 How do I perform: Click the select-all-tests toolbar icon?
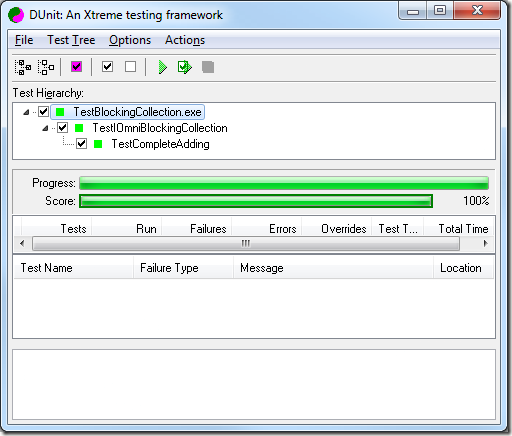coord(23,67)
